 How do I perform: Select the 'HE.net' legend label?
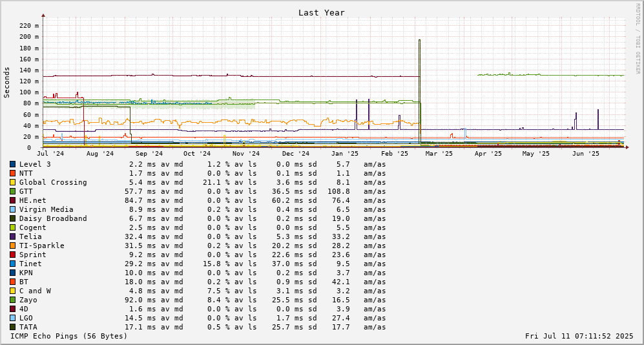click(33, 200)
